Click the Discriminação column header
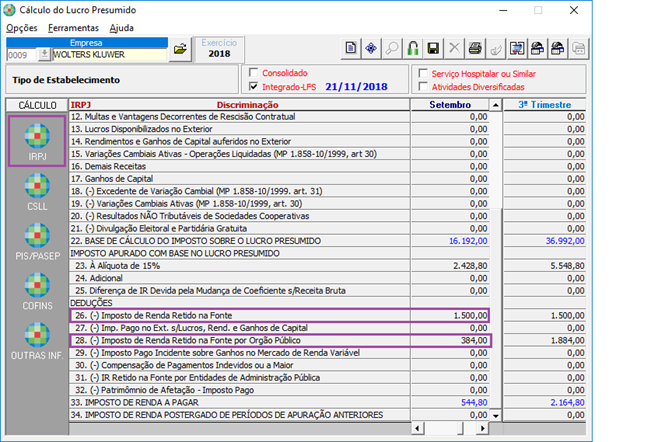This screenshot has height=442, width=672. [x=247, y=105]
